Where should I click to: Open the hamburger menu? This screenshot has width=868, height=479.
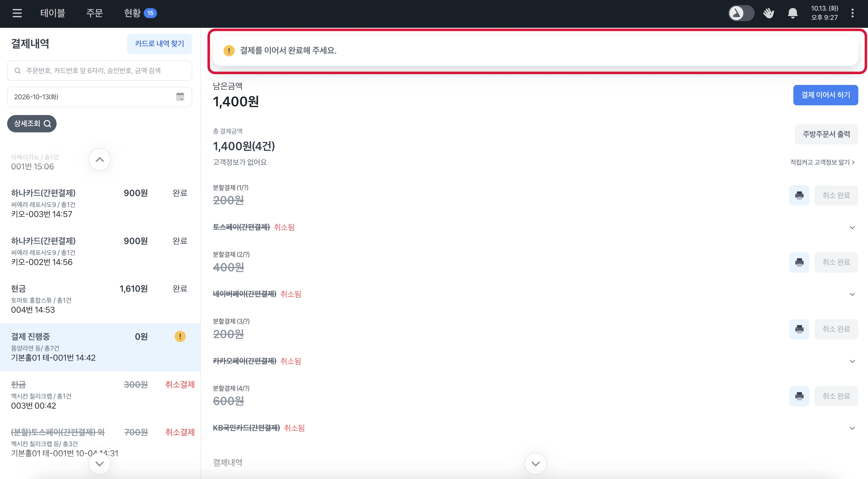click(x=17, y=13)
